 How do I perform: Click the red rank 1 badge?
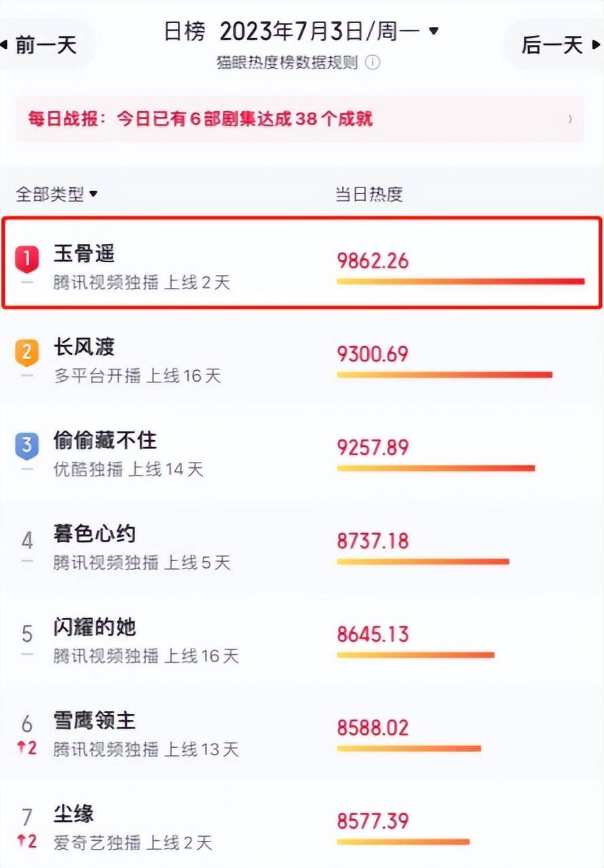click(x=26, y=259)
